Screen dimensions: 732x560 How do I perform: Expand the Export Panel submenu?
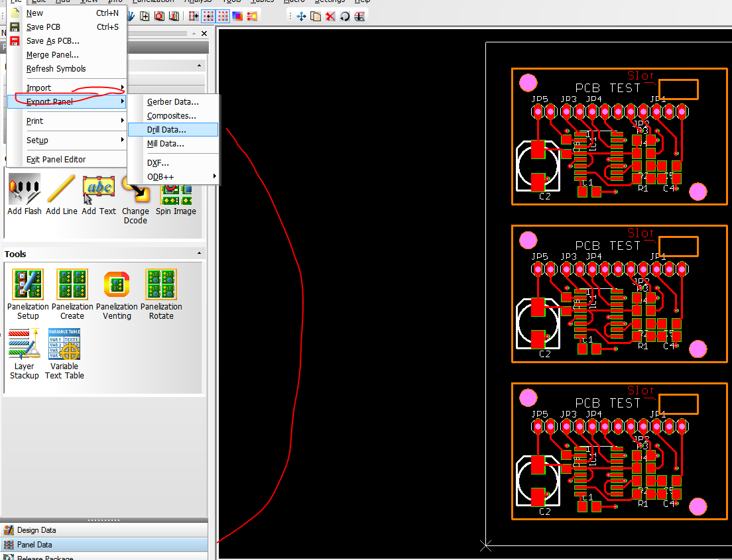click(x=67, y=102)
